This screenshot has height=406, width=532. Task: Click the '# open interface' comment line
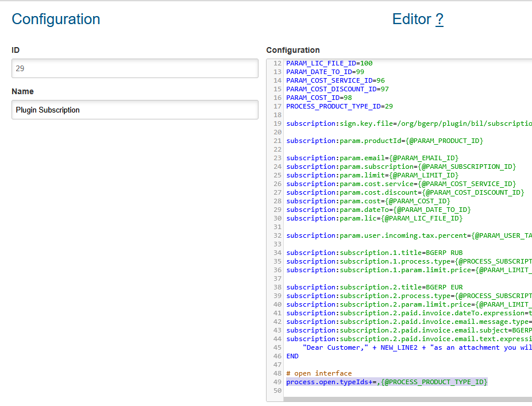[x=318, y=373]
